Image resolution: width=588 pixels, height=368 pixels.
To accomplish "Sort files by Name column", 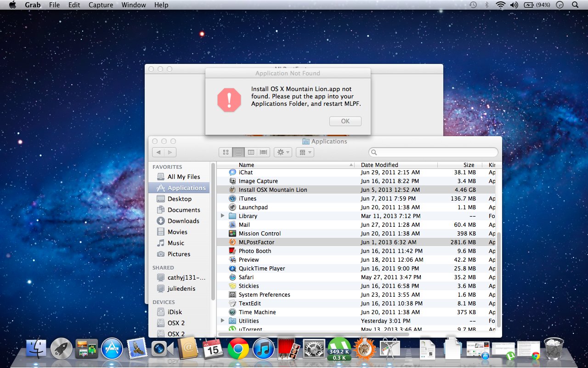I will point(286,165).
